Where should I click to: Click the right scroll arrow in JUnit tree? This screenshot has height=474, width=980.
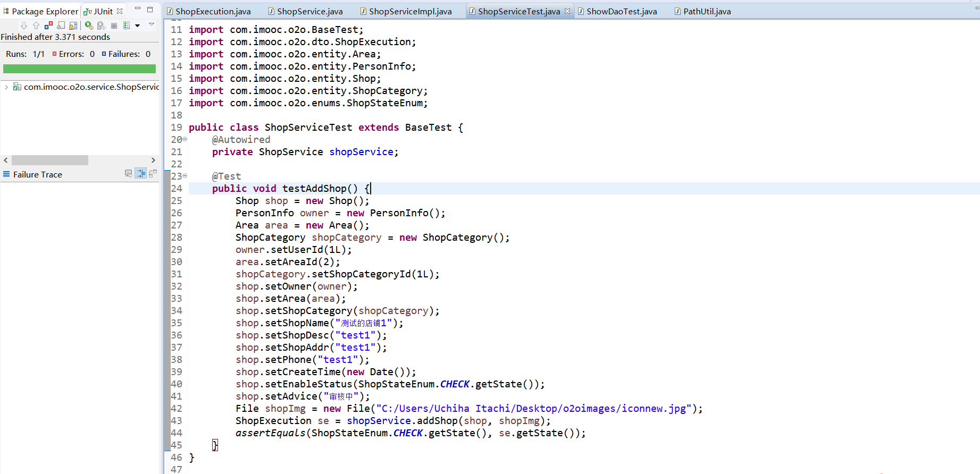(153, 160)
